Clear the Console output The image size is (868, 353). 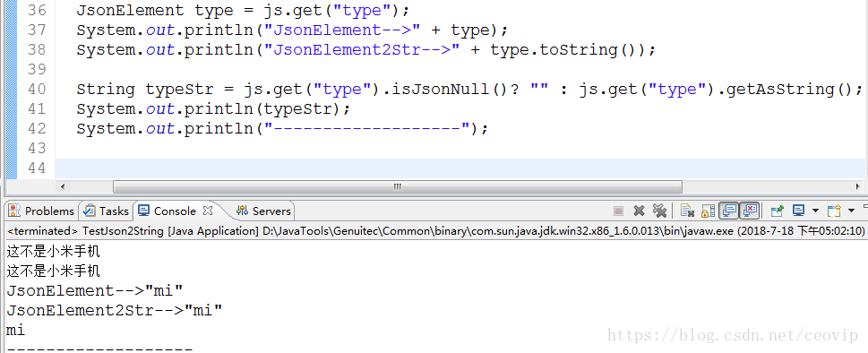pos(688,211)
